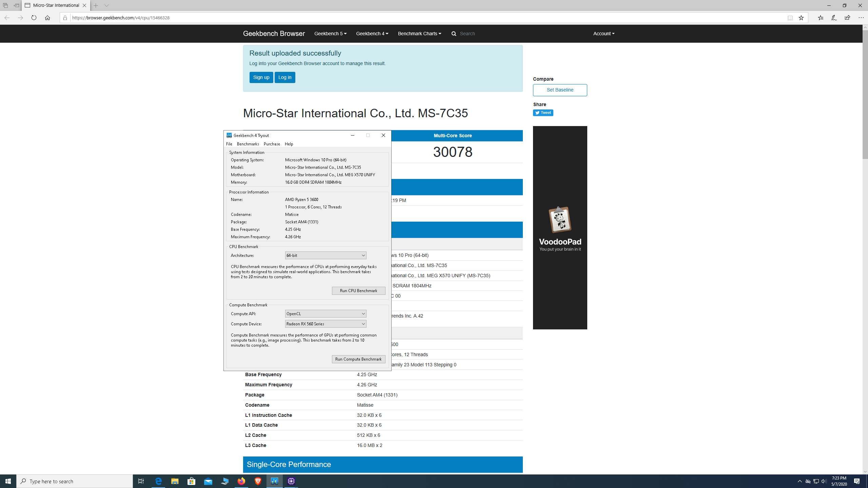Open Task View from taskbar
The width and height of the screenshot is (868, 488).
click(x=141, y=481)
